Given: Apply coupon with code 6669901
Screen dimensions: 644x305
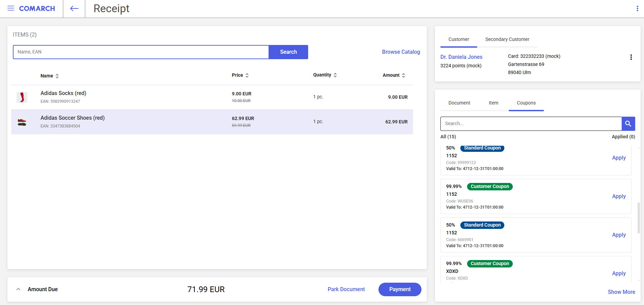Looking at the screenshot, I should 619,235.
